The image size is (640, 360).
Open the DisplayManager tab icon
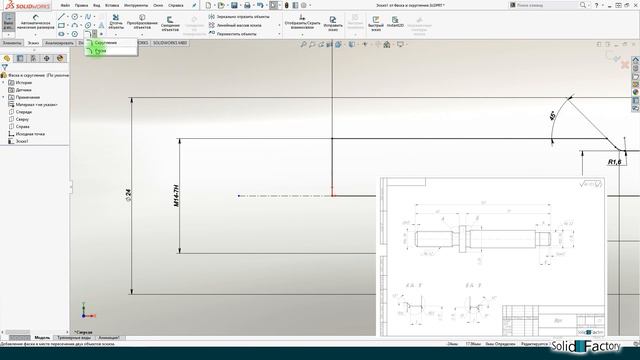coord(60,58)
